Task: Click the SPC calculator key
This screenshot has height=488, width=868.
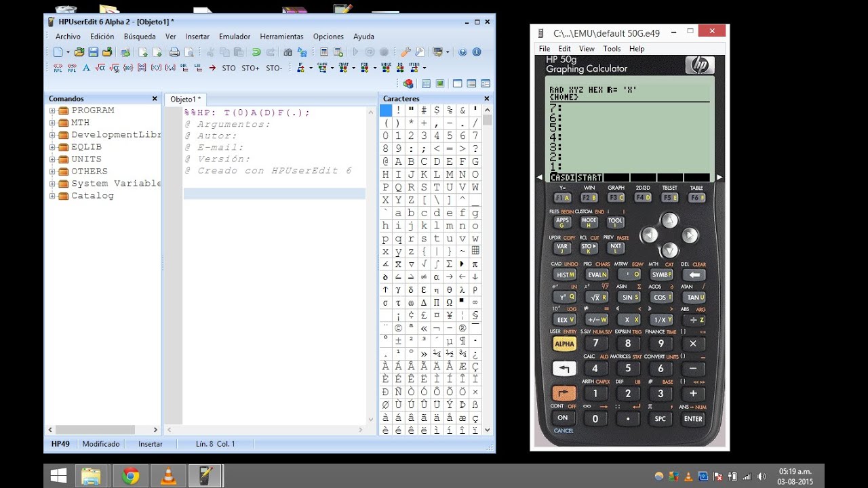Action: [x=660, y=419]
